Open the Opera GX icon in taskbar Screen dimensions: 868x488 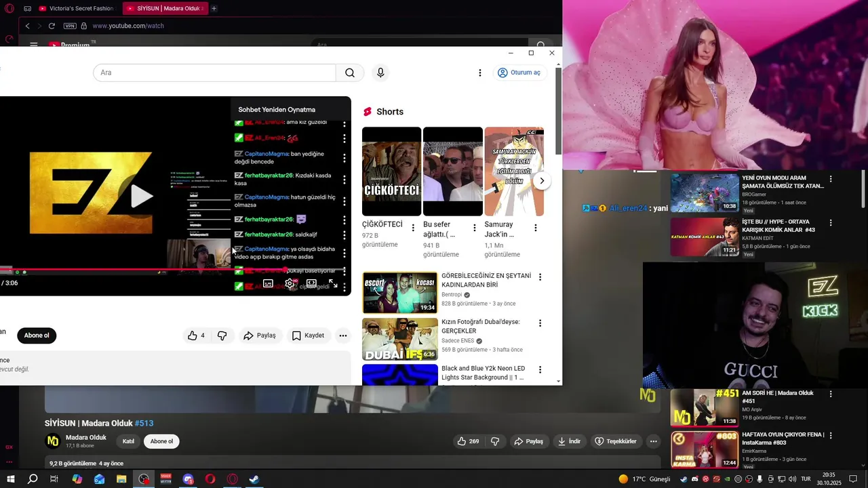coord(233,479)
